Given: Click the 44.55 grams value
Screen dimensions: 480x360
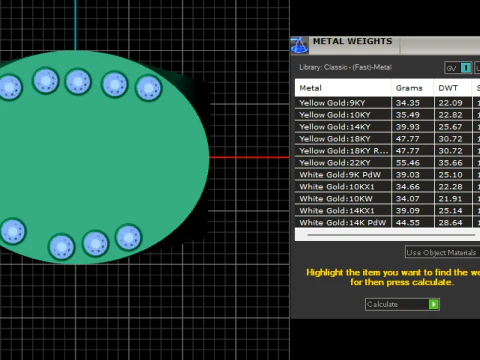Looking at the screenshot, I should [x=408, y=223].
